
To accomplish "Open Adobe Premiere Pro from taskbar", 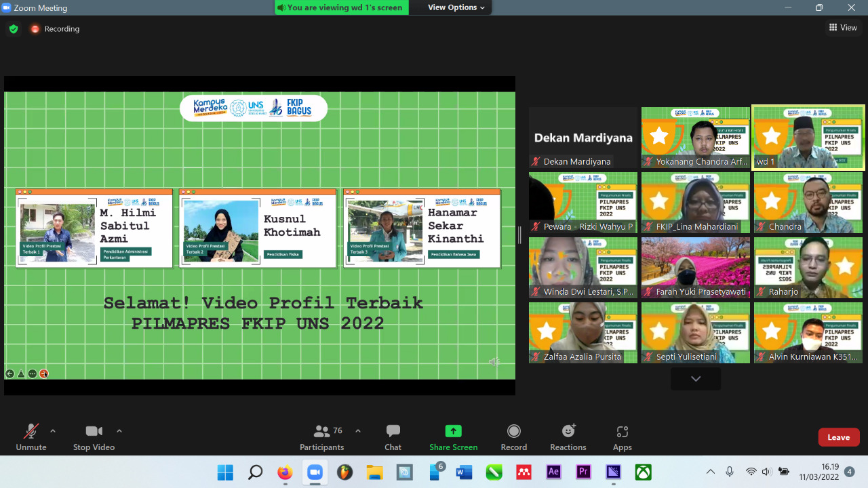I will 583,472.
